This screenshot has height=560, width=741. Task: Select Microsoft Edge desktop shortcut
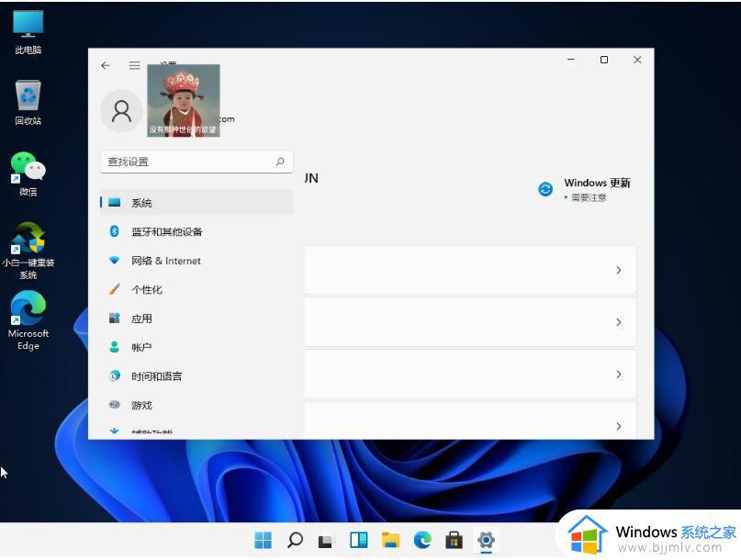pos(28,320)
